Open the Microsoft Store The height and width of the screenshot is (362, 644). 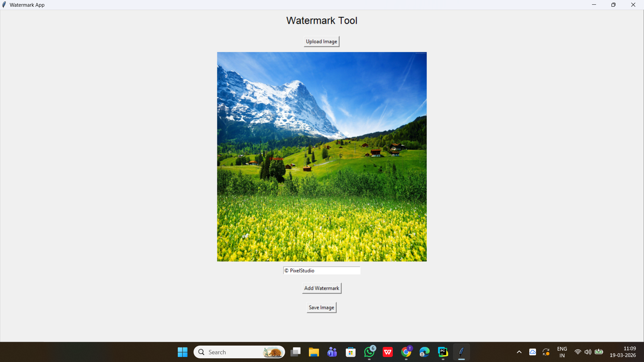click(351, 352)
